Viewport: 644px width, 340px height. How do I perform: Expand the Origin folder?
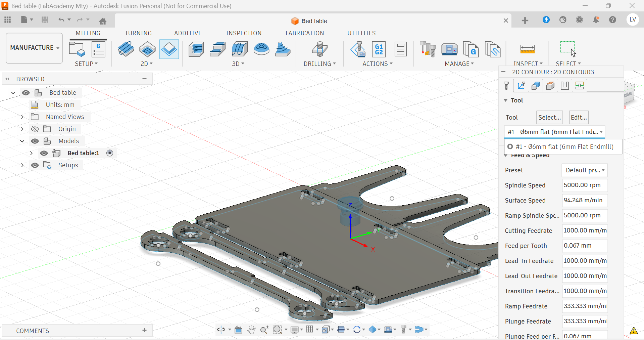point(22,129)
